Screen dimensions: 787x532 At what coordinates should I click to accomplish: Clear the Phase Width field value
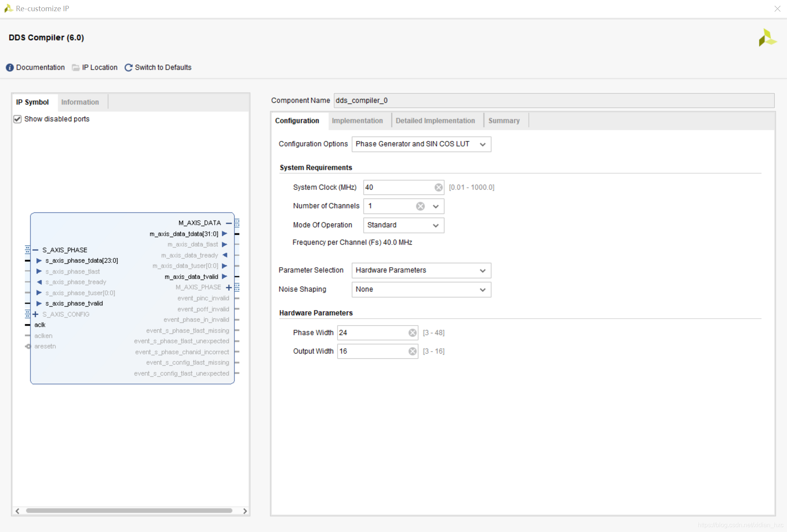coord(412,333)
